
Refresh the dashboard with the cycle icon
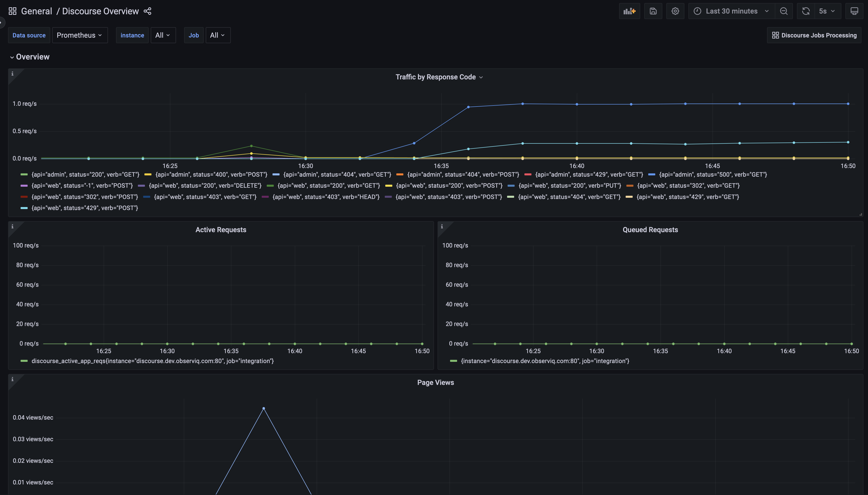[805, 11]
